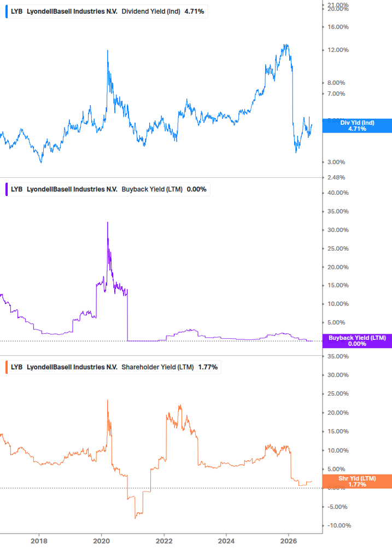The width and height of the screenshot is (392, 550).
Task: Click the 0.00% value in Buyback Yield legend
Action: click(x=196, y=189)
